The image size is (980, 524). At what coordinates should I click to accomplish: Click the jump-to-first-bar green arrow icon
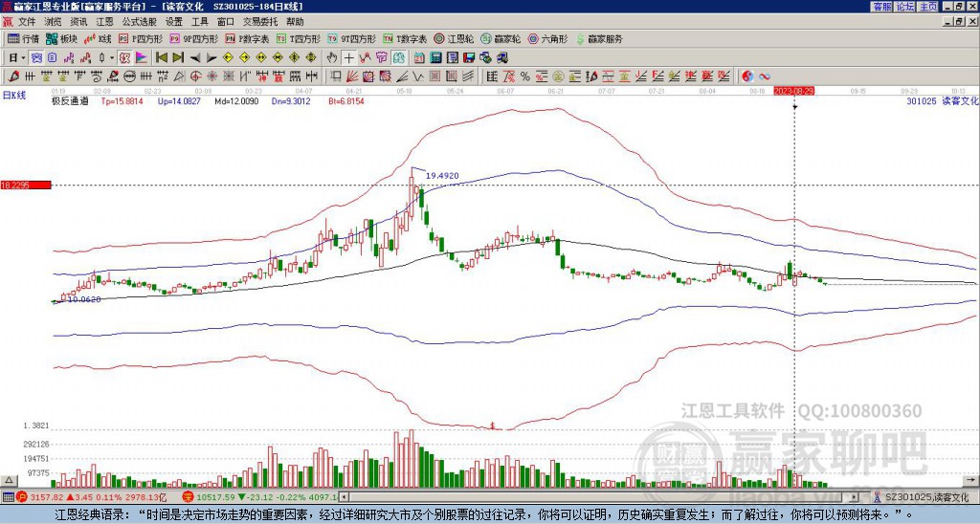coord(161,57)
